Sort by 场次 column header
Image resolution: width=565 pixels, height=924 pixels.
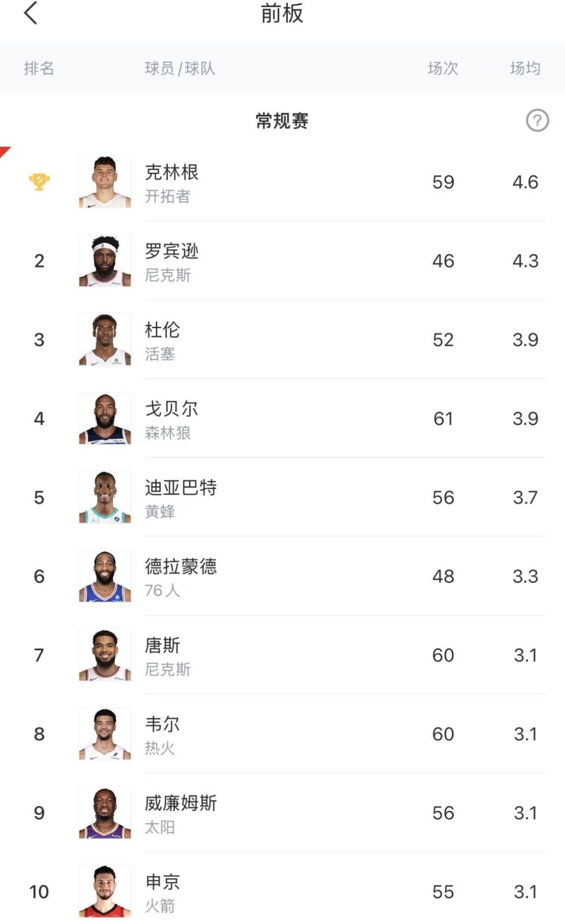(443, 68)
